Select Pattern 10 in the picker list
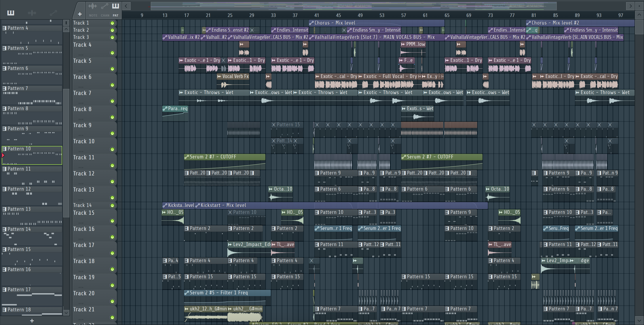Image resolution: width=644 pixels, height=325 pixels. [32, 155]
